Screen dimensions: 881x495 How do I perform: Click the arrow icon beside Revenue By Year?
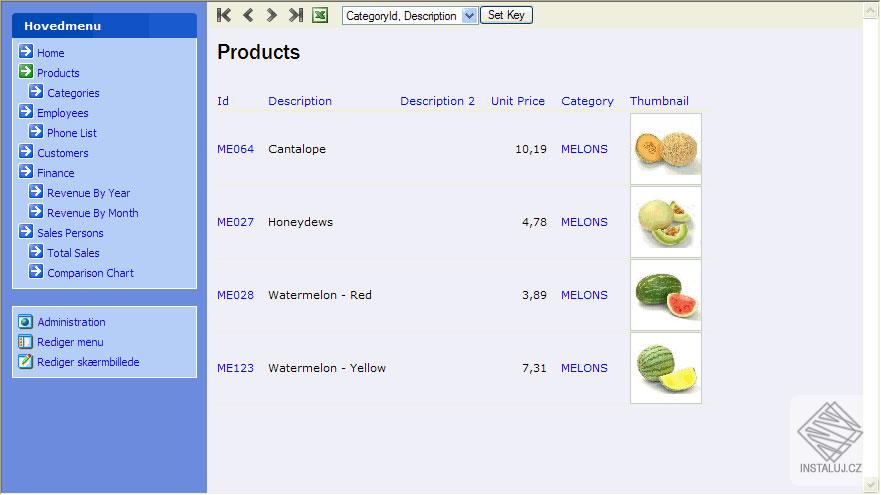click(x=36, y=192)
